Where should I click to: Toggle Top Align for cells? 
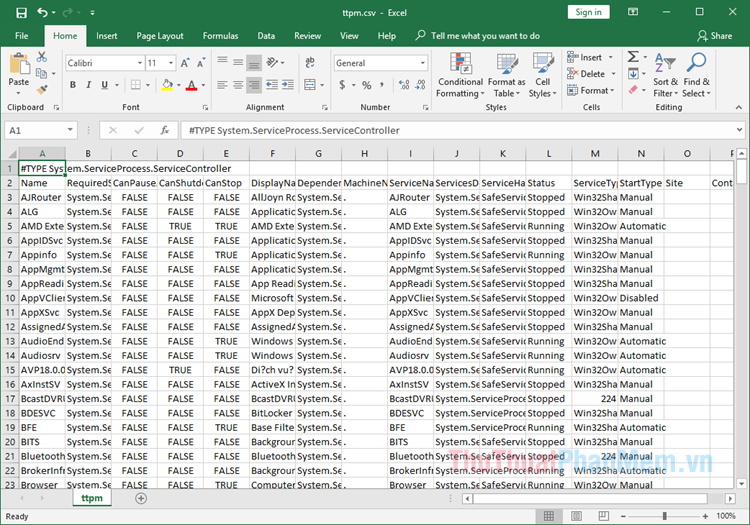[x=222, y=62]
